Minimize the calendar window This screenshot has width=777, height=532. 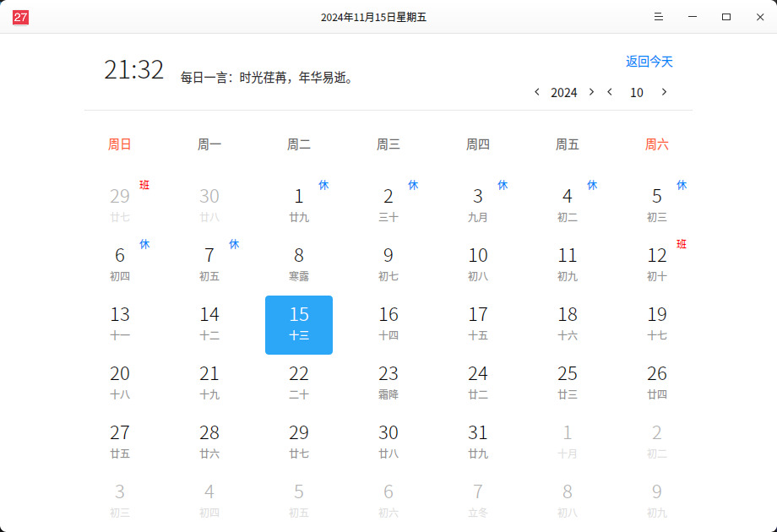click(693, 17)
